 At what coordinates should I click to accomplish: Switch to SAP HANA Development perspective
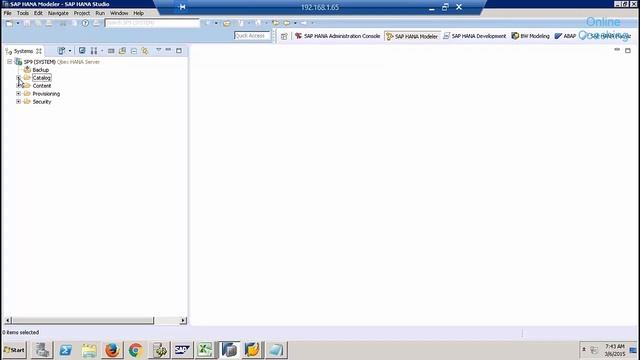click(475, 36)
